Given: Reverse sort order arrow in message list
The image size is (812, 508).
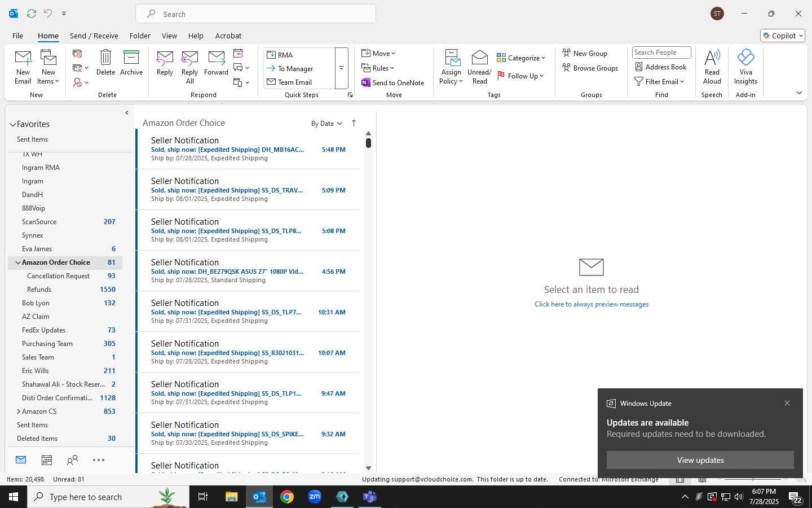Looking at the screenshot, I should tap(354, 123).
